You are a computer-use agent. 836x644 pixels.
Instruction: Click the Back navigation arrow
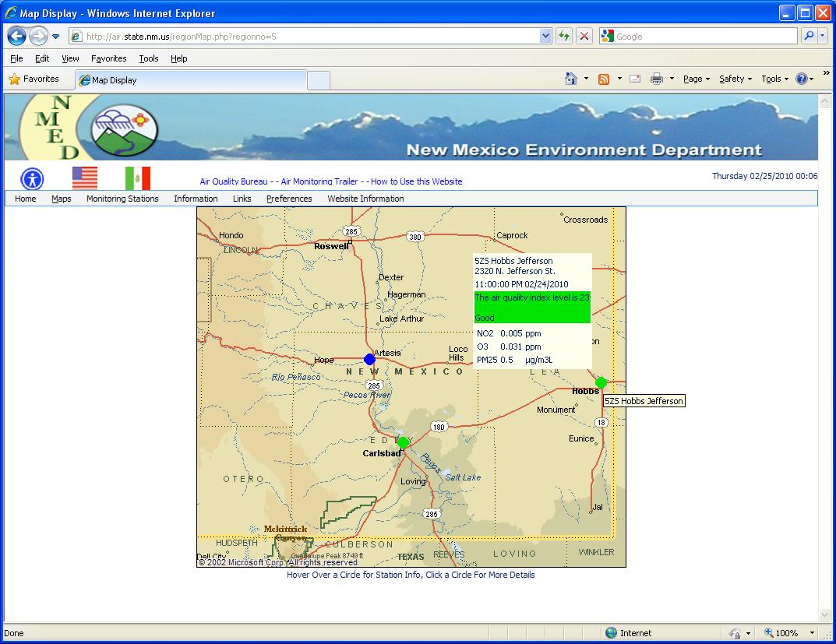(x=16, y=36)
